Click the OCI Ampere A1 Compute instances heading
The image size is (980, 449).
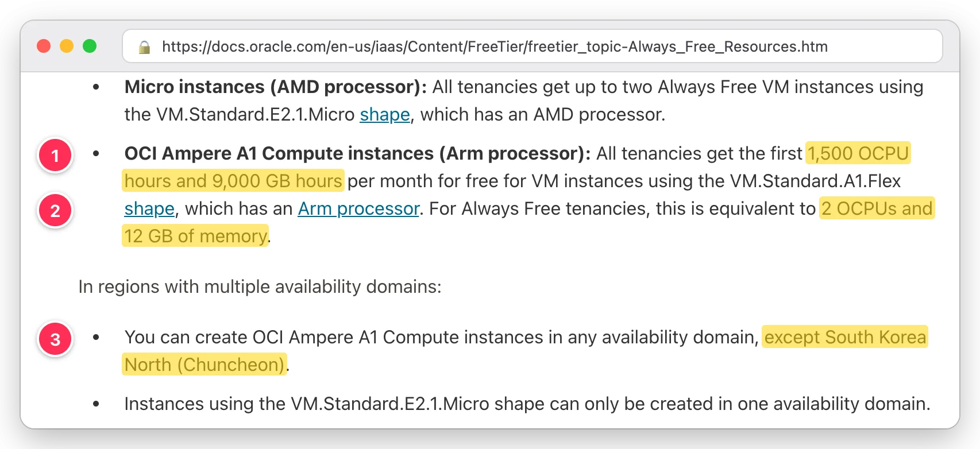tap(357, 153)
